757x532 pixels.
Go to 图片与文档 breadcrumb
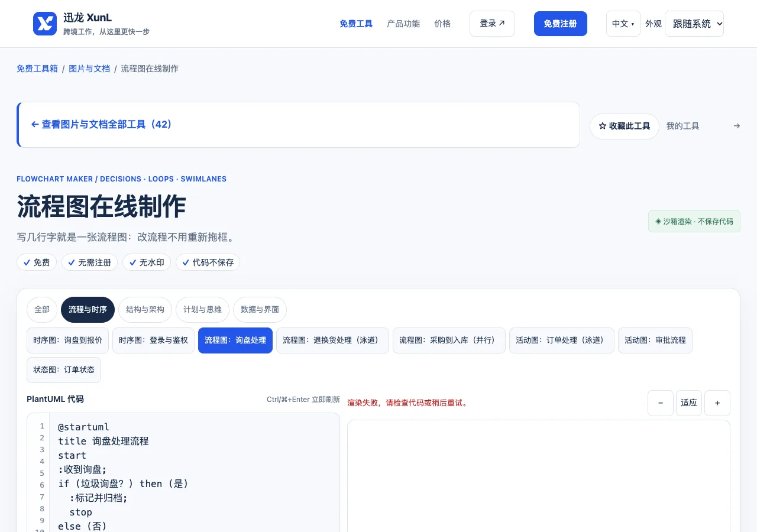coord(89,69)
